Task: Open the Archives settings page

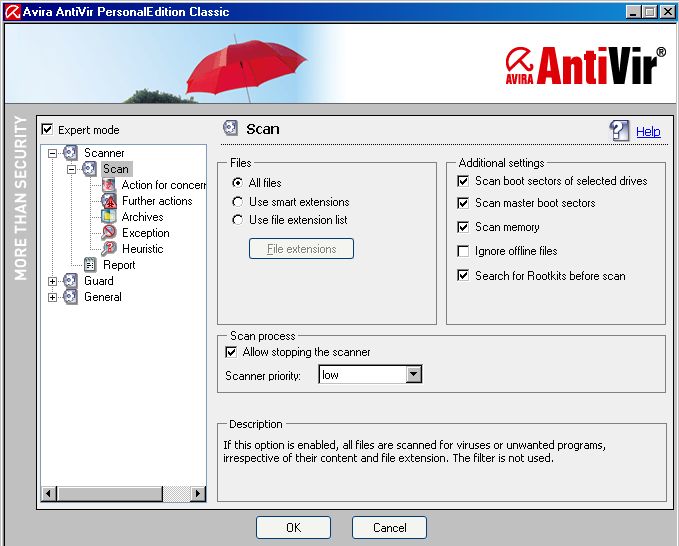Action: (x=142, y=217)
